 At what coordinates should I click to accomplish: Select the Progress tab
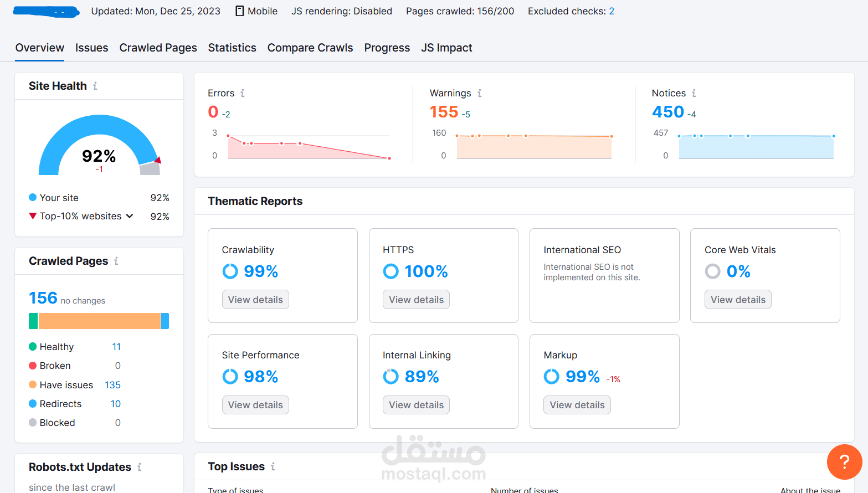(387, 48)
